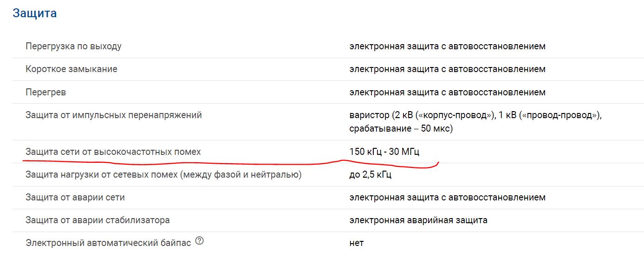Click the Электронный автоматический байпас label text
Image resolution: width=644 pixels, height=266 pixels.
pos(108,243)
